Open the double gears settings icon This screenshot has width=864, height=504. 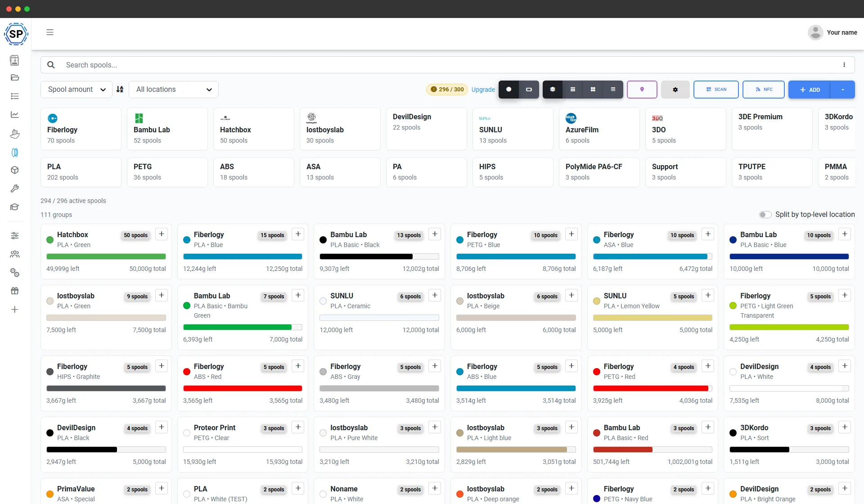(x=15, y=273)
